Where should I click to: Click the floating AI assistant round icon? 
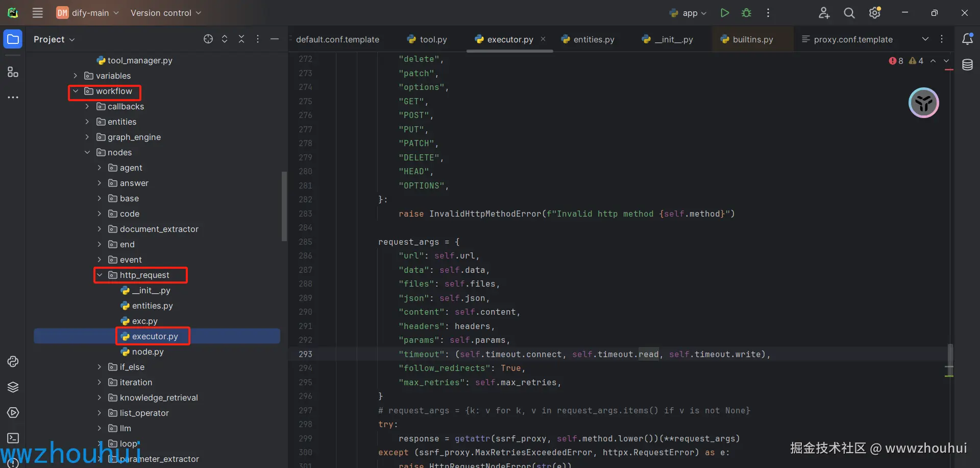click(923, 103)
